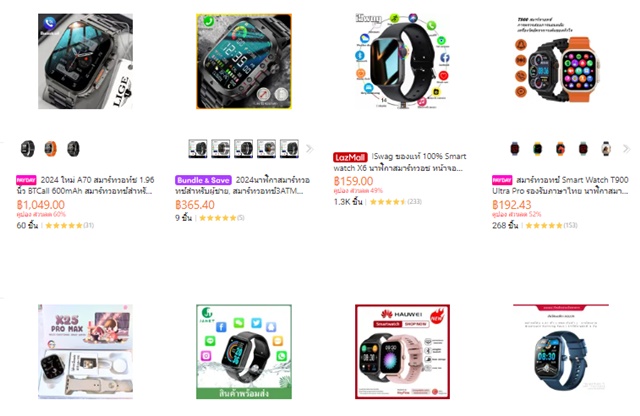Click the LazMall badge on iSwag listing
Viewport: 640px width, 416px height.
[350, 157]
